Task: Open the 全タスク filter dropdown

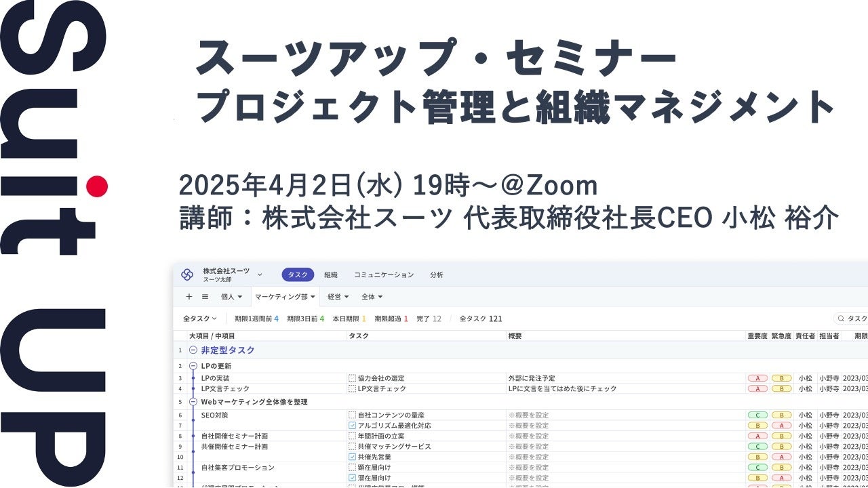Action: tap(200, 319)
